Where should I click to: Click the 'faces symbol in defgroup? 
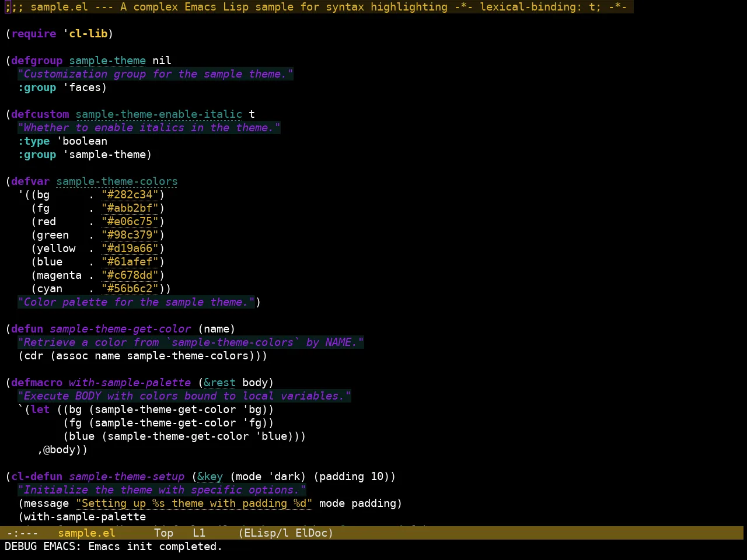click(82, 87)
